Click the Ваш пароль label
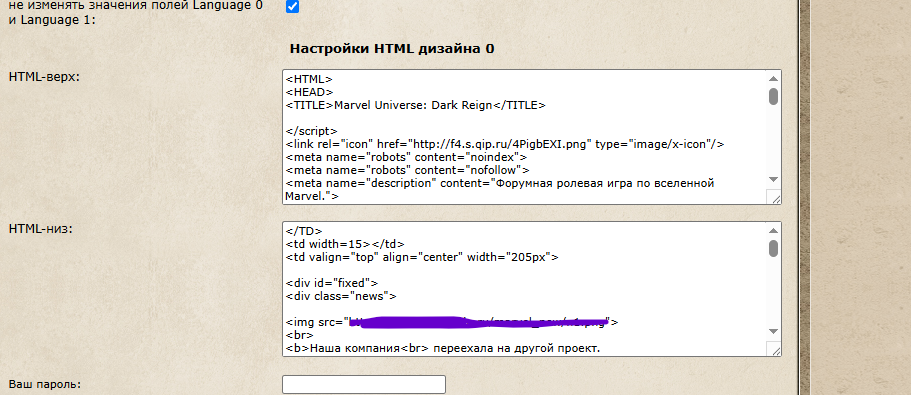 (x=45, y=384)
